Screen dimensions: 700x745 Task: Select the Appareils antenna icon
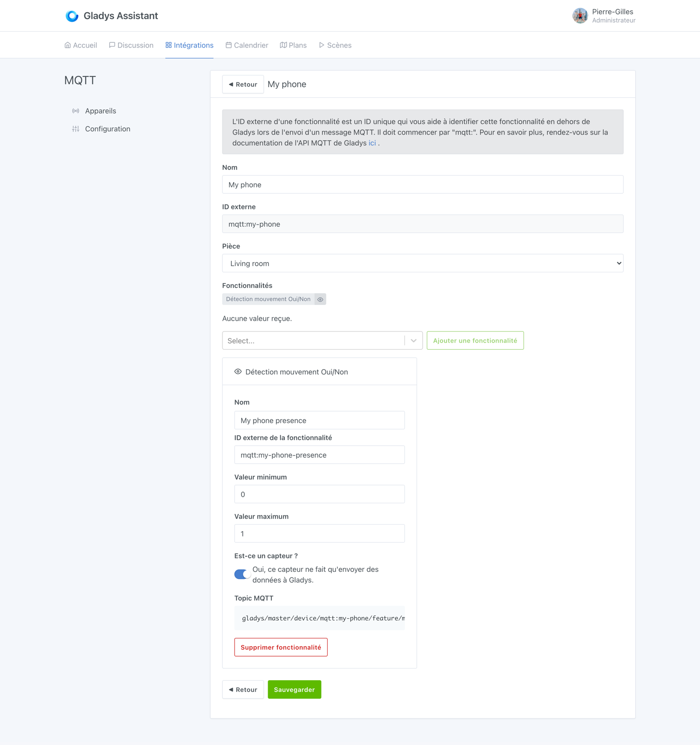(x=76, y=111)
